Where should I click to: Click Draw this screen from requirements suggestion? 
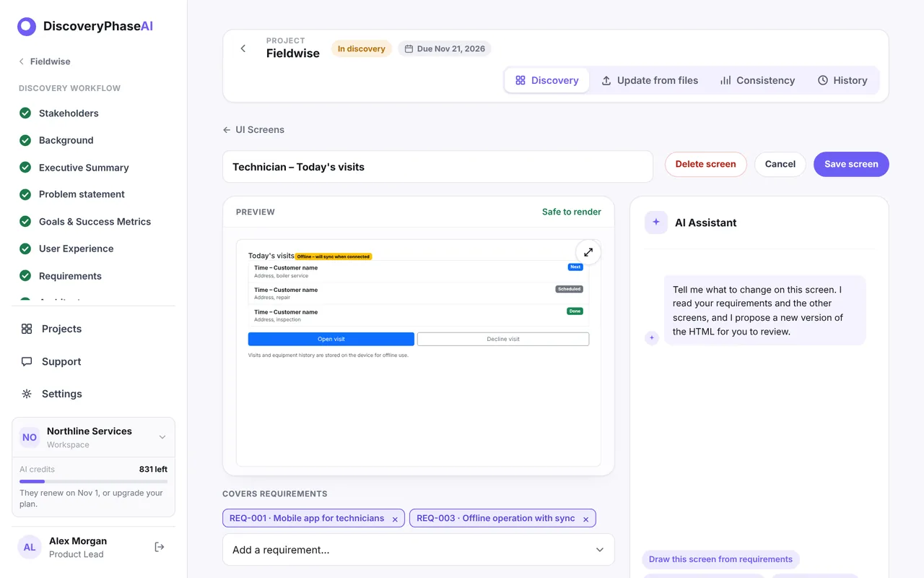click(x=720, y=559)
